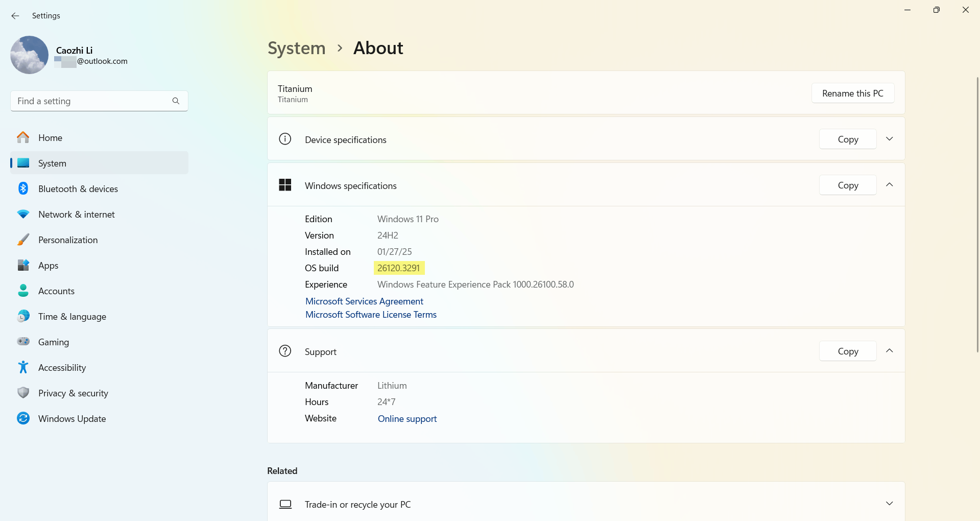Select the OS build value 26120.3291

[398, 268]
